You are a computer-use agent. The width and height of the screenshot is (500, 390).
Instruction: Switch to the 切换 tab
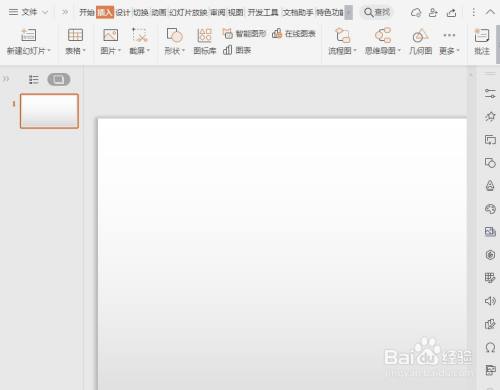(141, 13)
